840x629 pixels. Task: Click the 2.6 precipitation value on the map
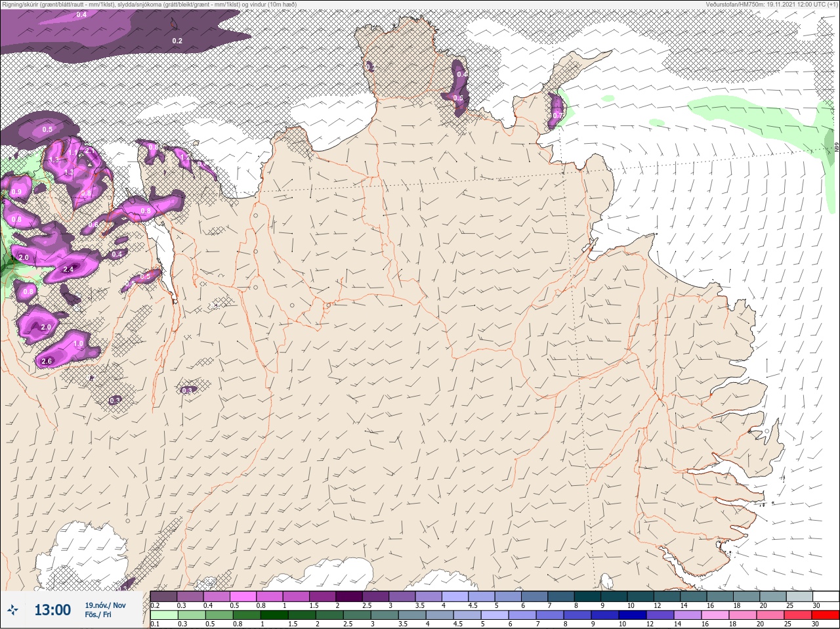pos(47,361)
